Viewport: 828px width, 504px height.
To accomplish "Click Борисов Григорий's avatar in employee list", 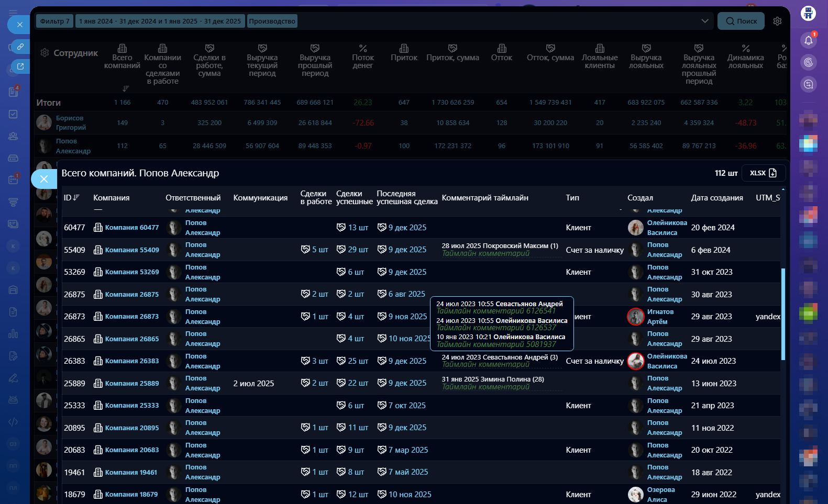I will pyautogui.click(x=44, y=123).
